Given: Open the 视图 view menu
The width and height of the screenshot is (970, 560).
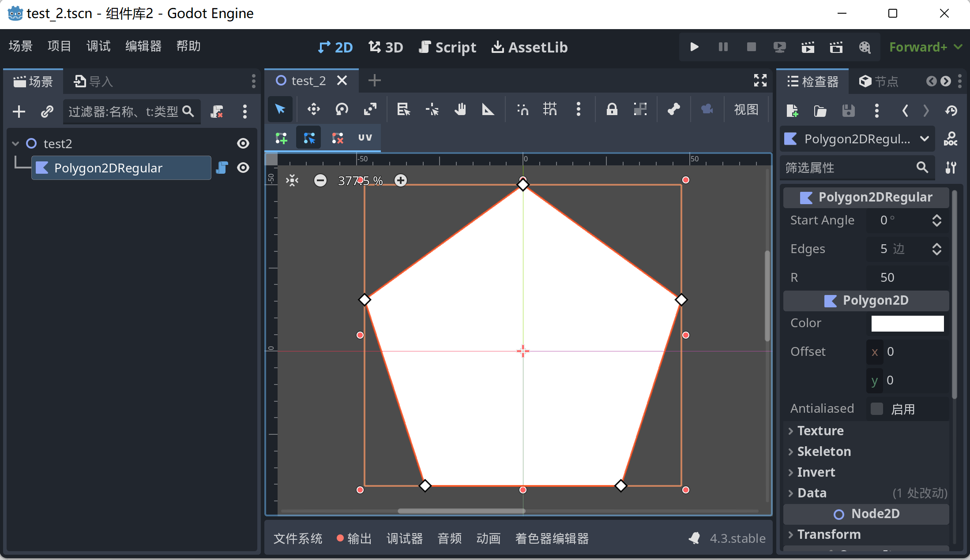Looking at the screenshot, I should pyautogui.click(x=746, y=109).
